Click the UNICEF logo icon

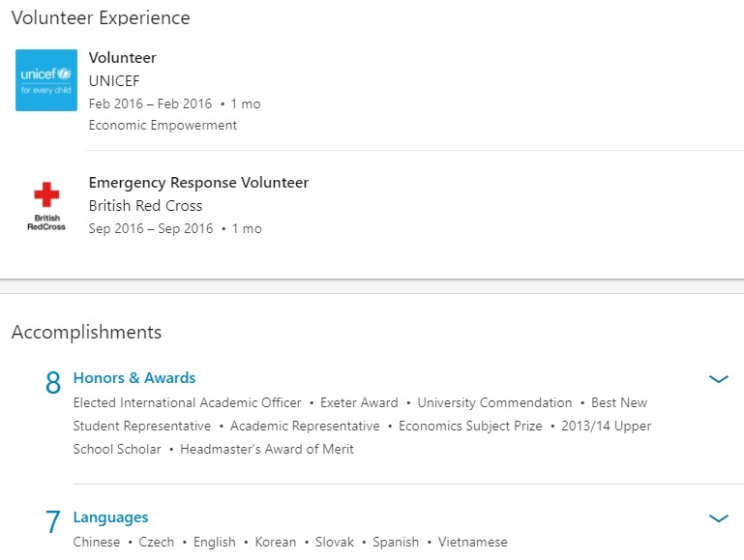pyautogui.click(x=46, y=80)
